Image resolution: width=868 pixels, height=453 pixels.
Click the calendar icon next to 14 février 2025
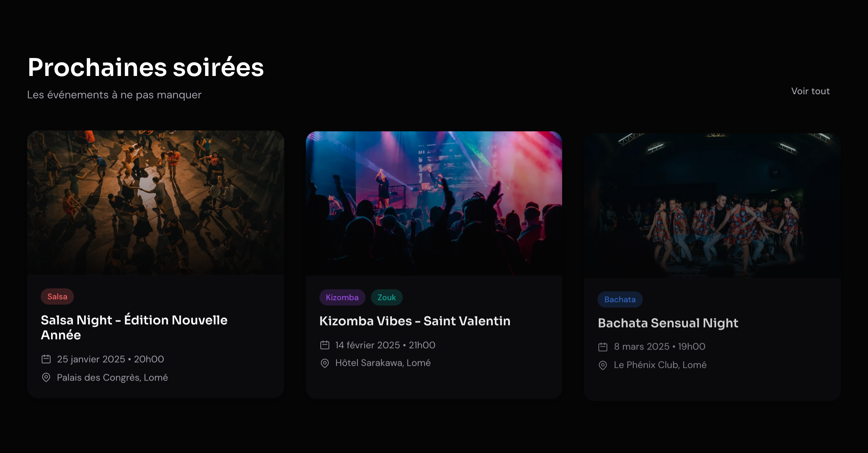(x=325, y=345)
